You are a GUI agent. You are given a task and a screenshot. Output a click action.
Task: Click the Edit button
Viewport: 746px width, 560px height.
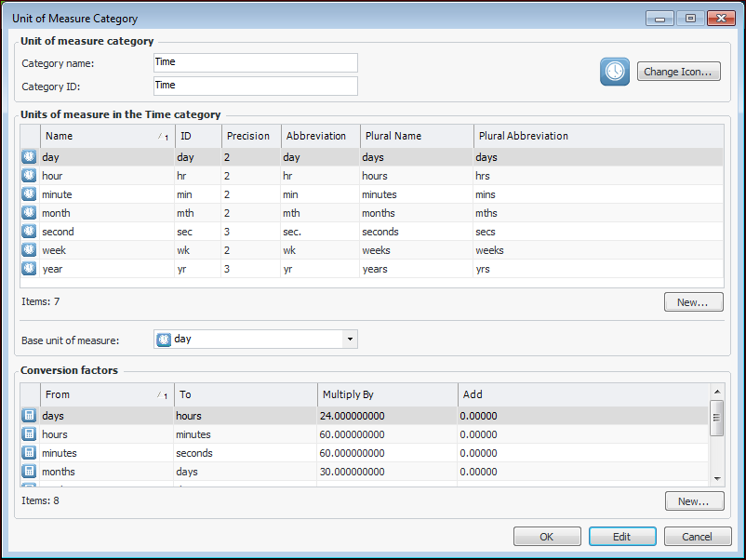click(x=621, y=537)
